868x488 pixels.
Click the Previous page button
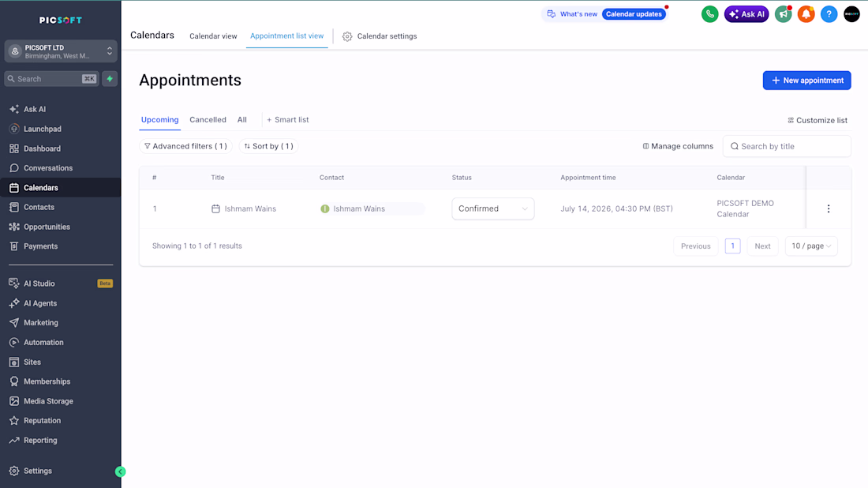coord(696,246)
